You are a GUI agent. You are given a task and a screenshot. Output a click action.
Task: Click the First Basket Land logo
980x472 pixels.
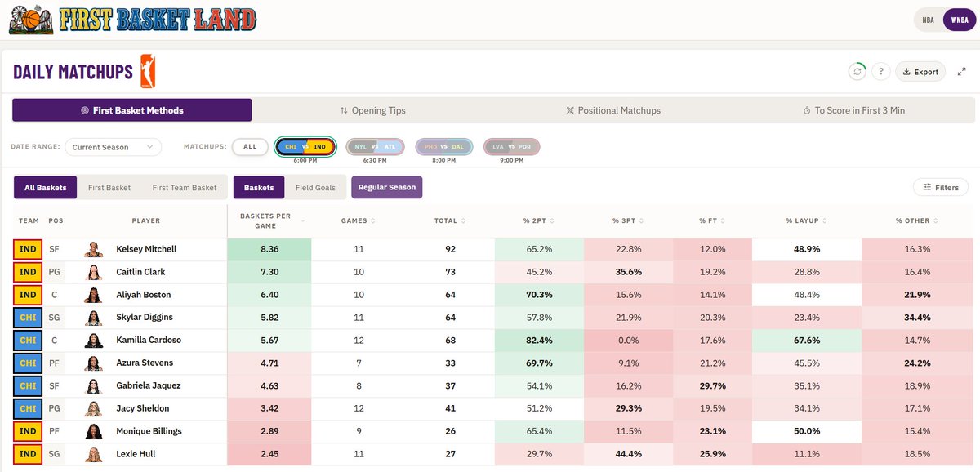click(x=132, y=20)
